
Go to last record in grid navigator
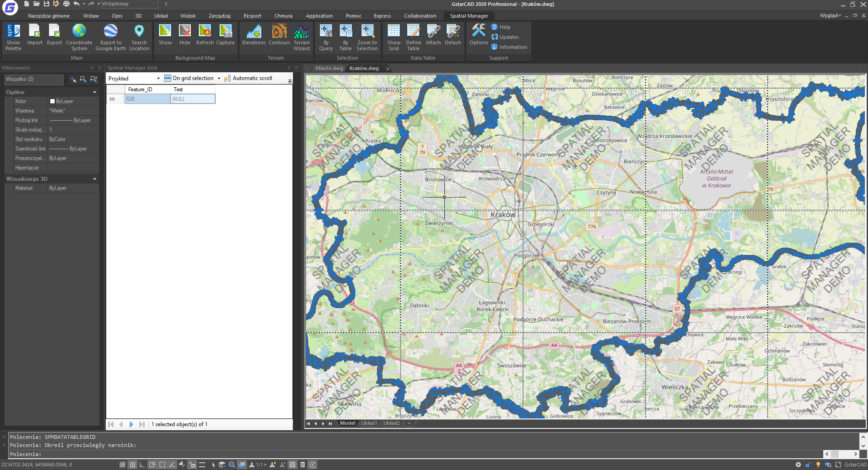pyautogui.click(x=142, y=424)
